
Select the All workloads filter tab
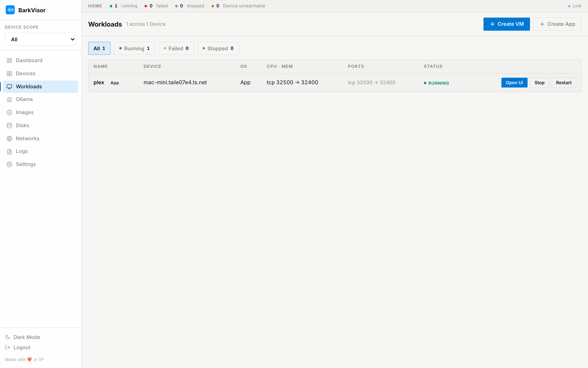[99, 48]
